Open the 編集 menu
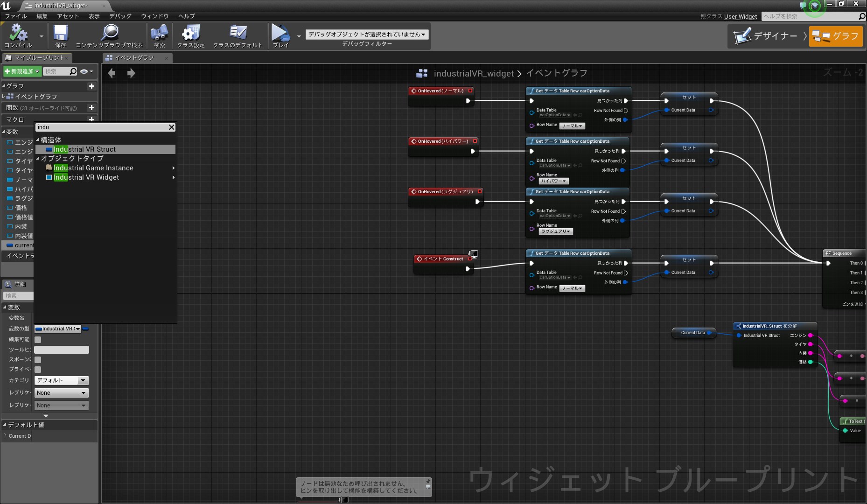The width and height of the screenshot is (867, 504). point(42,16)
